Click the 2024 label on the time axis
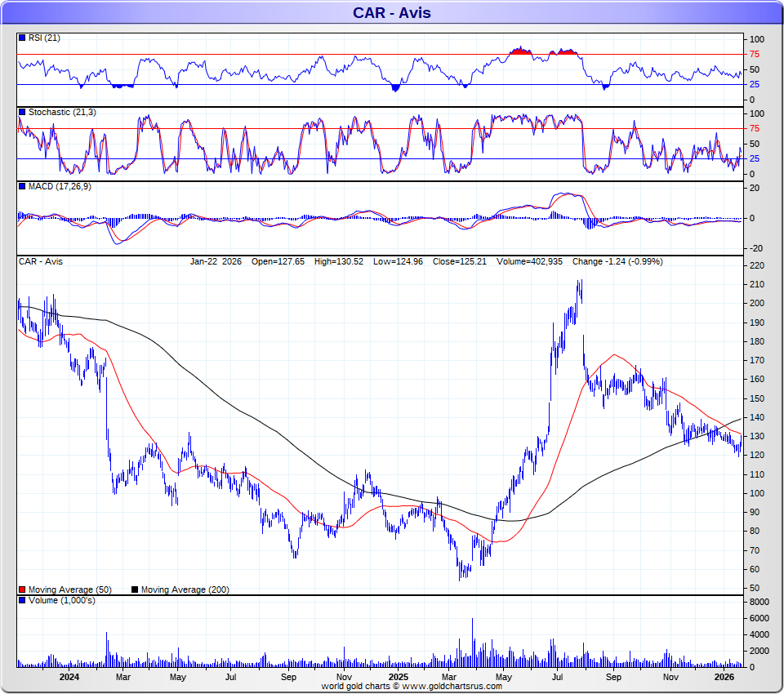Image resolution: width=784 pixels, height=694 pixels. pos(69,677)
